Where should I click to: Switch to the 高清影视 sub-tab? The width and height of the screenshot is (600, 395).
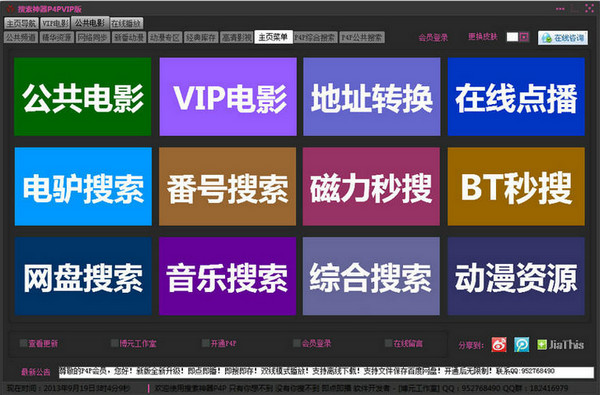coord(237,37)
